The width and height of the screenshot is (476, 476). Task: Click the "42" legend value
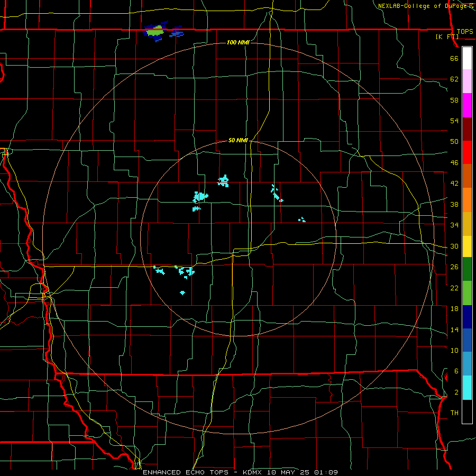454,184
